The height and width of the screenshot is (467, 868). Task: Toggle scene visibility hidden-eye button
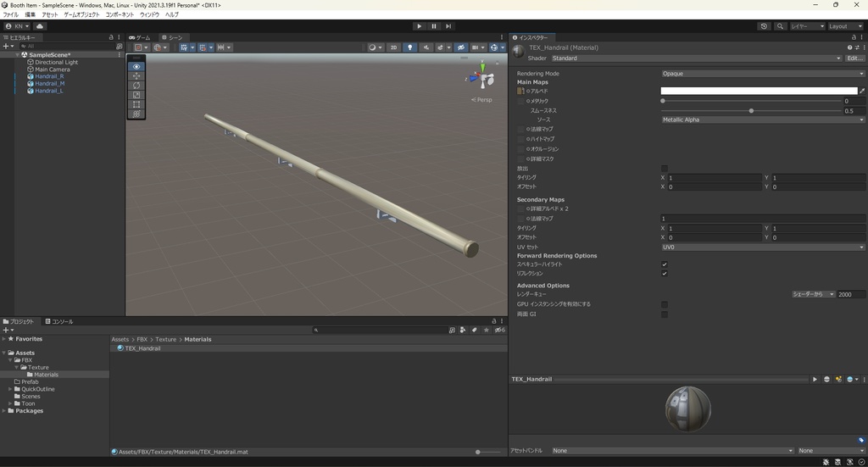(x=460, y=47)
